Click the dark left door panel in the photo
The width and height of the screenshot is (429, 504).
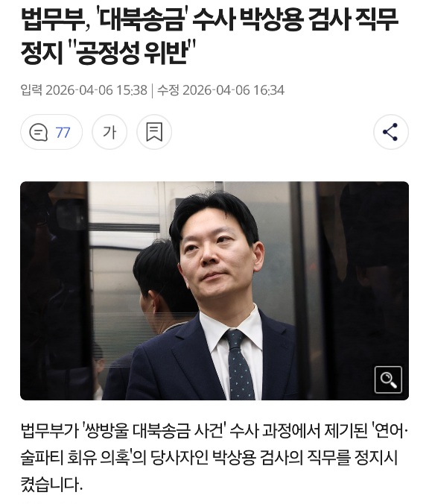pos(54,291)
